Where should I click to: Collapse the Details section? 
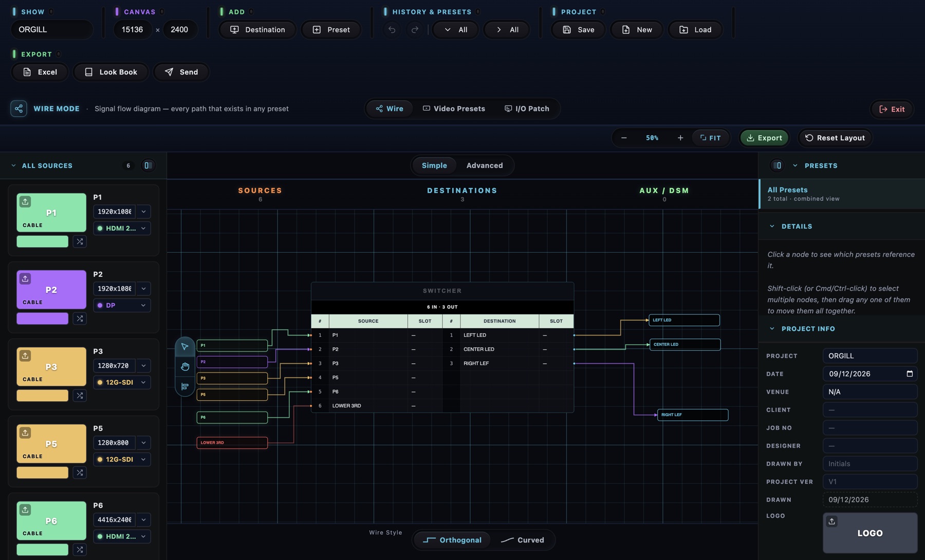[772, 227]
